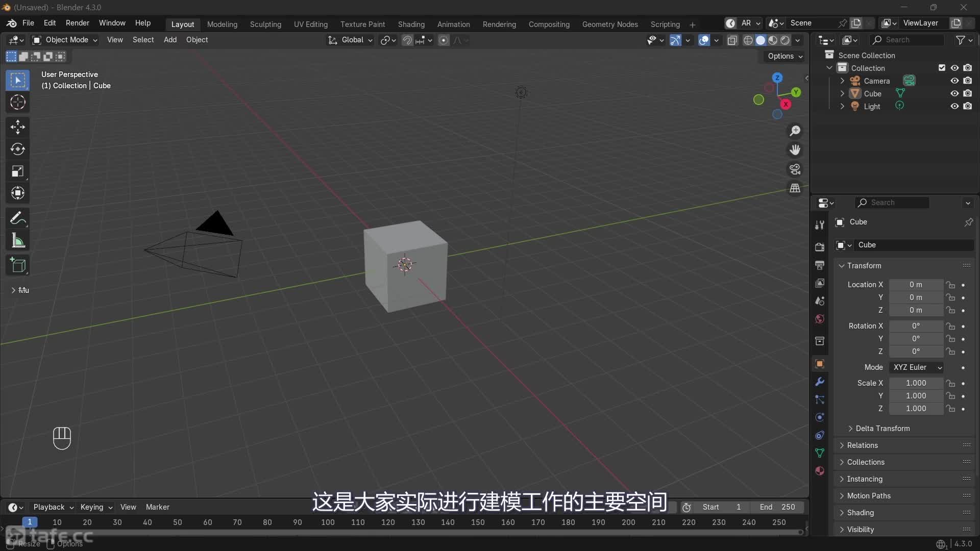Open the Render menu
980x551 pixels.
click(78, 23)
